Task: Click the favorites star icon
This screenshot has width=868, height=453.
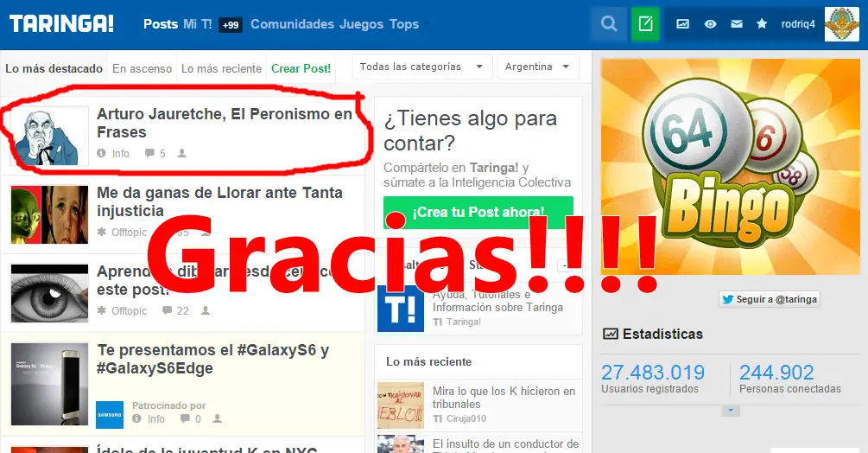Action: (762, 23)
